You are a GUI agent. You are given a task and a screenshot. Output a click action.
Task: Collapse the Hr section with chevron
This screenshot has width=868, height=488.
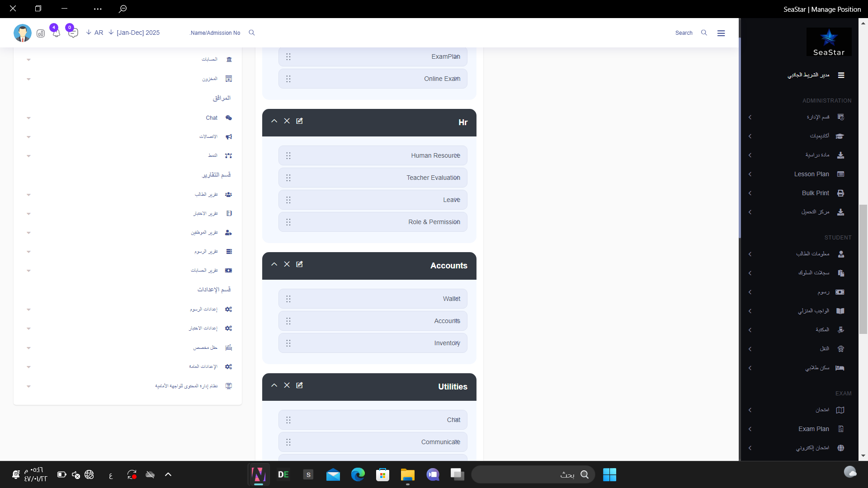click(x=274, y=121)
